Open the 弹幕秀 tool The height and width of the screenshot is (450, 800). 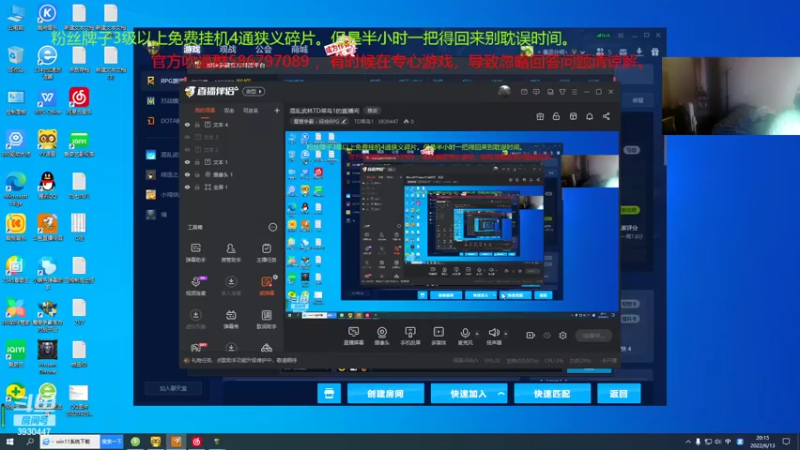pyautogui.click(x=231, y=319)
